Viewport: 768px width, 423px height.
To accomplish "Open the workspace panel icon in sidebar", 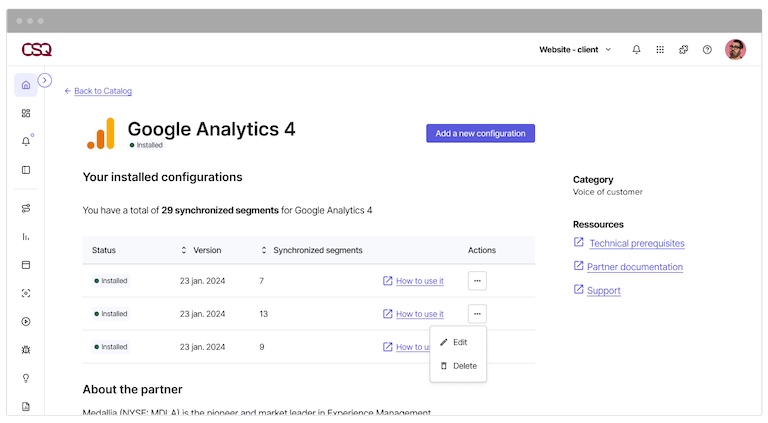I will [x=26, y=170].
